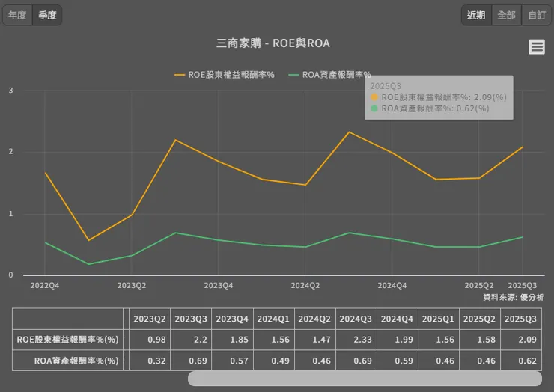Click the 2023Q4 x-axis label on chart
The image size is (554, 392).
[x=219, y=285]
